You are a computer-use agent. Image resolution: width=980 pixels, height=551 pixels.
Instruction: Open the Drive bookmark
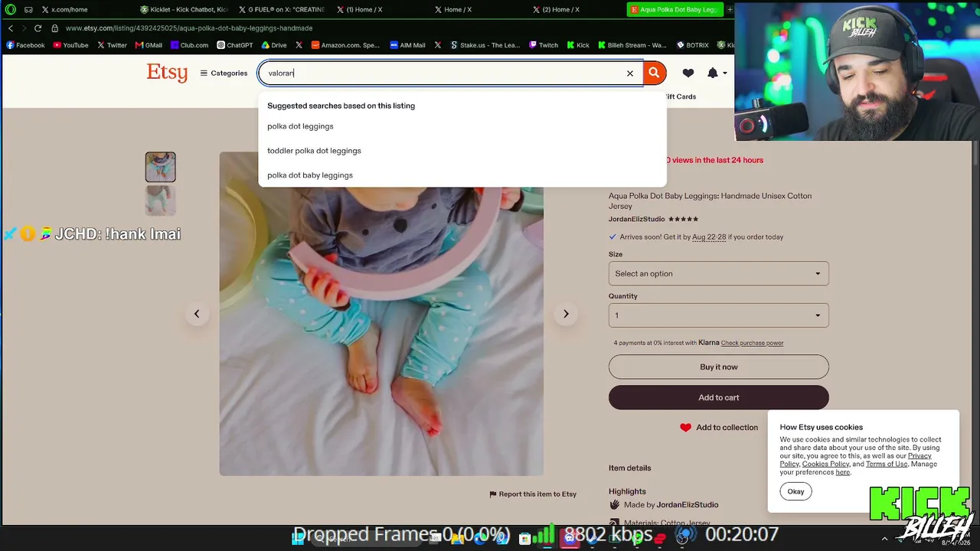point(274,45)
